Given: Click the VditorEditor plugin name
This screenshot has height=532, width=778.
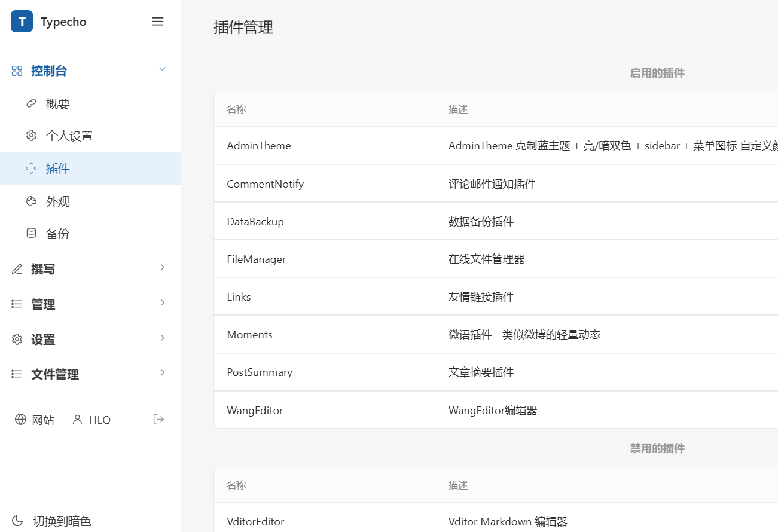Looking at the screenshot, I should point(255,522).
